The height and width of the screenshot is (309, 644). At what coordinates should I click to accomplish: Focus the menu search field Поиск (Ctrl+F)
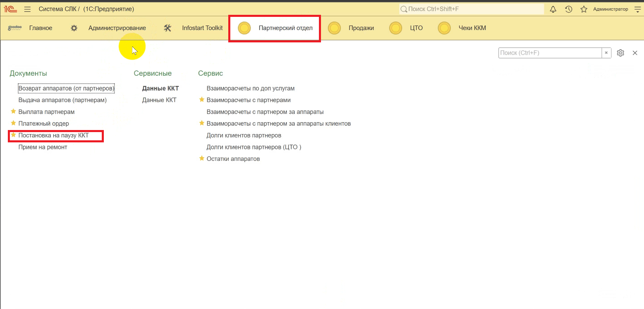[x=550, y=53]
